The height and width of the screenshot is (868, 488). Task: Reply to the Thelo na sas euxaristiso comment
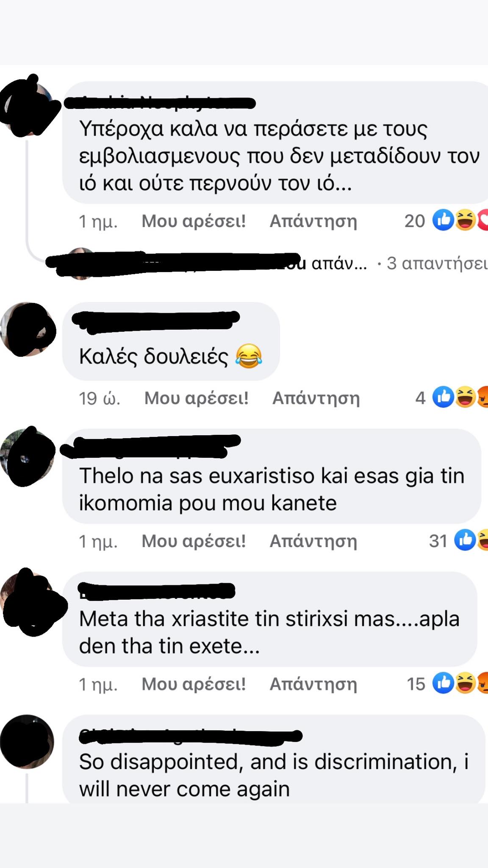(313, 541)
